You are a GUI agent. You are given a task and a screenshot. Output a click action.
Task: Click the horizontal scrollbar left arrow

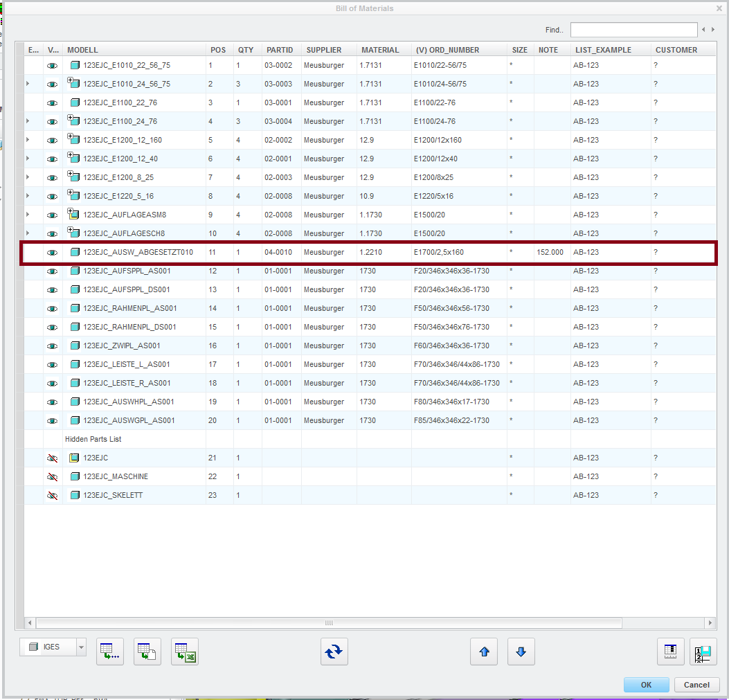click(x=30, y=622)
